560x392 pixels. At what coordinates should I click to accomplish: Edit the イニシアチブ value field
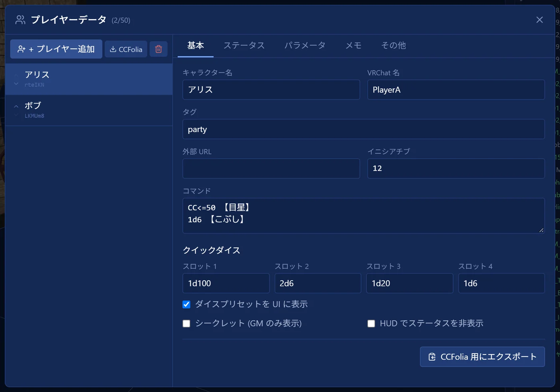pos(456,168)
